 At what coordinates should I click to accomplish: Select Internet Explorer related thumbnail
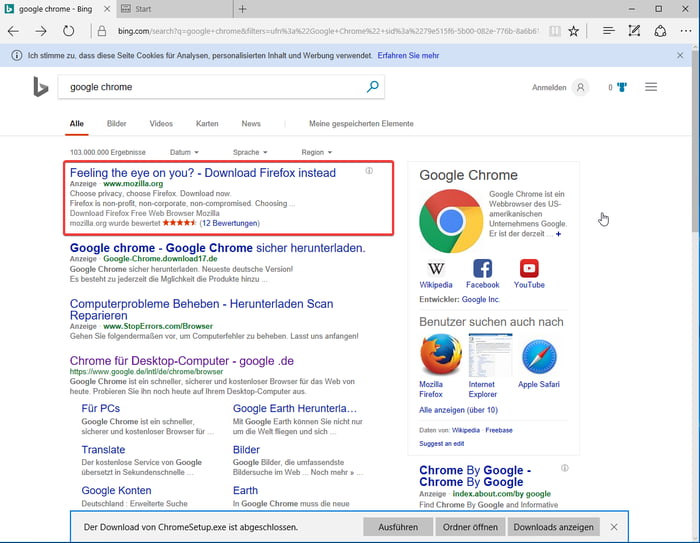point(490,355)
